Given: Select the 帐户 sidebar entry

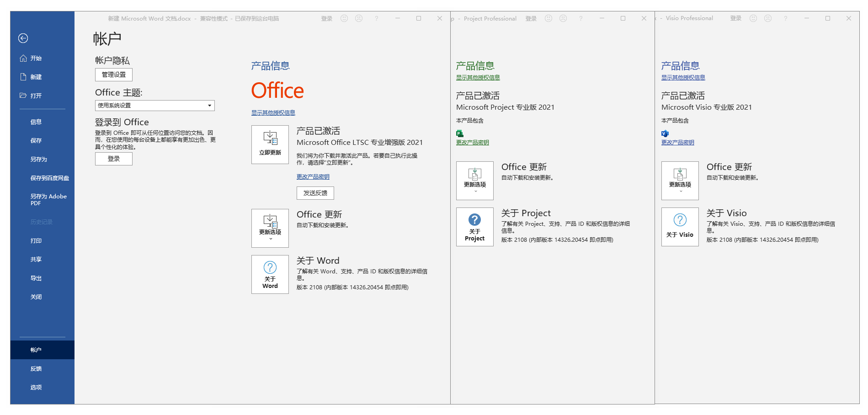Looking at the screenshot, I should [x=43, y=350].
